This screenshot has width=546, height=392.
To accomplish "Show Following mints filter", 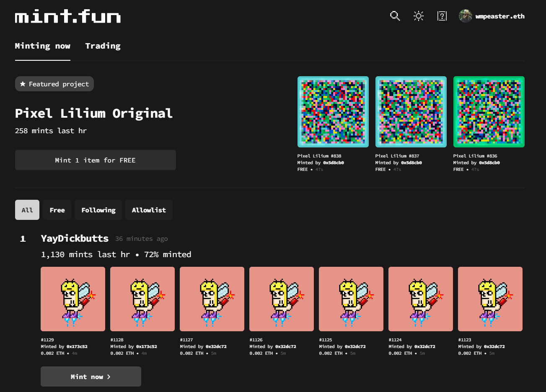I will pos(98,210).
